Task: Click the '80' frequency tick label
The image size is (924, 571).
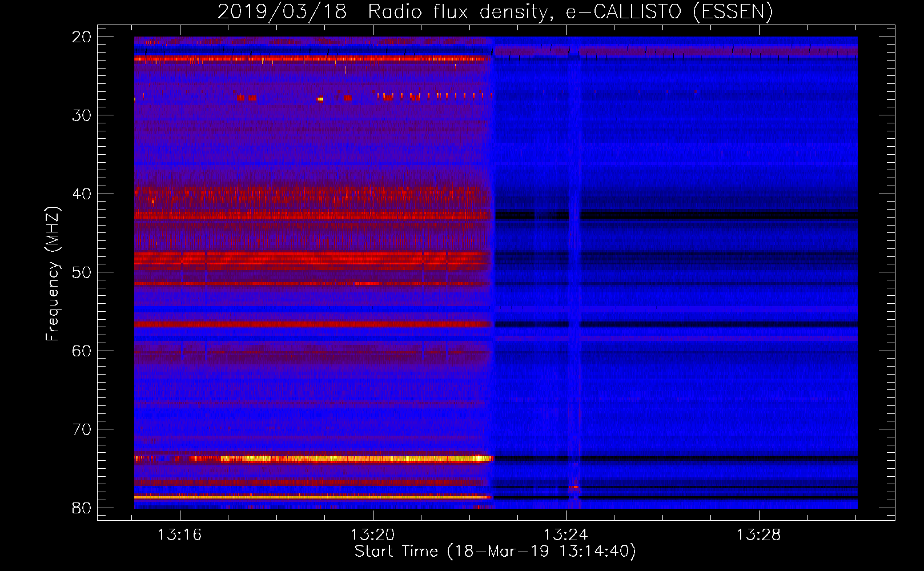Action: pos(82,508)
